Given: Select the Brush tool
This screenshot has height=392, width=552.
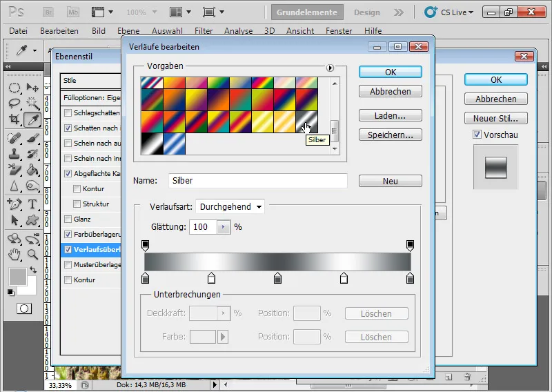Looking at the screenshot, I should [32, 138].
